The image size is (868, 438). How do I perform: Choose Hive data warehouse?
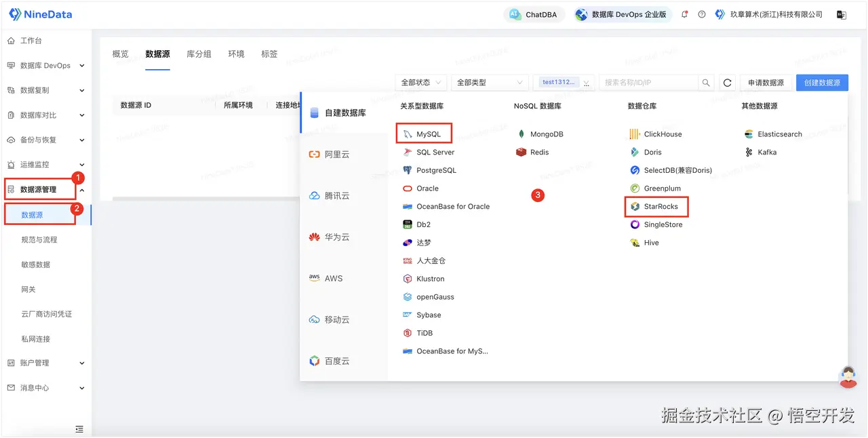(x=644, y=243)
